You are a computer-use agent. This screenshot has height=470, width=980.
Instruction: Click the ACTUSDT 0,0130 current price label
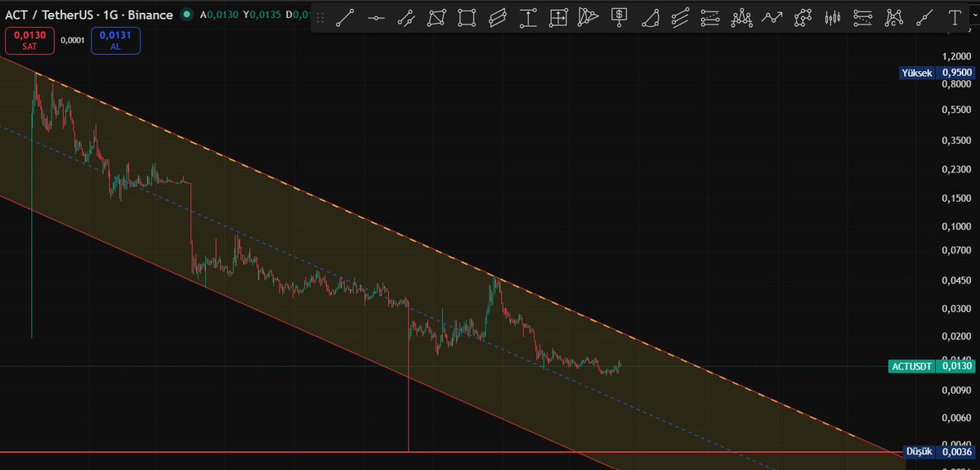tap(931, 366)
